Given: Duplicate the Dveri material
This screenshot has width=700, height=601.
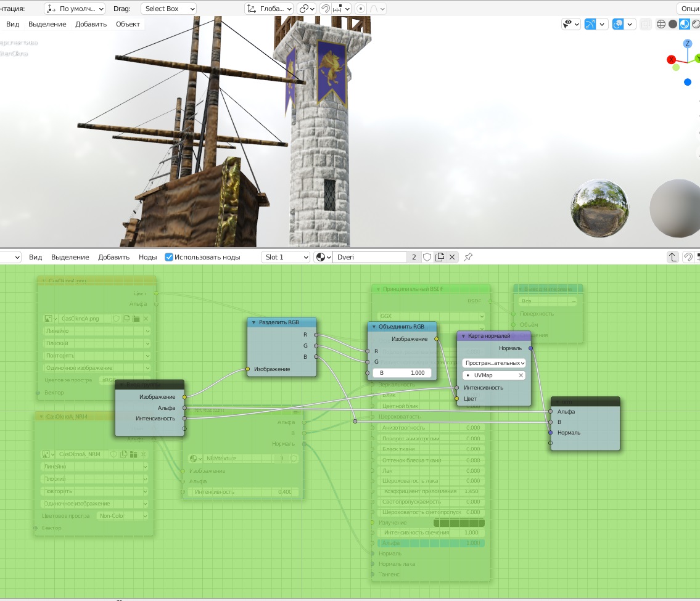Looking at the screenshot, I should click(x=440, y=257).
